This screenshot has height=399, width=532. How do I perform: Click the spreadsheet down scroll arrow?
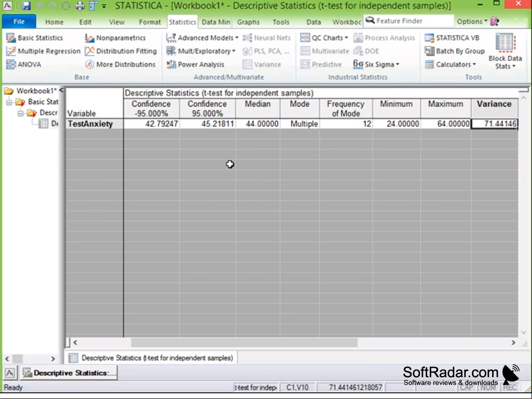(524, 333)
